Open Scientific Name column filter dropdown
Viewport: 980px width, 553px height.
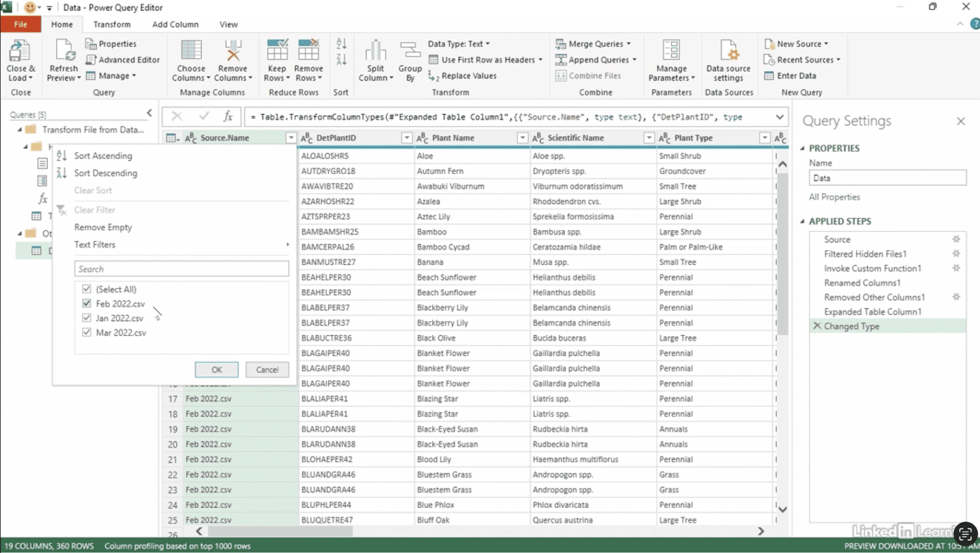tap(649, 138)
